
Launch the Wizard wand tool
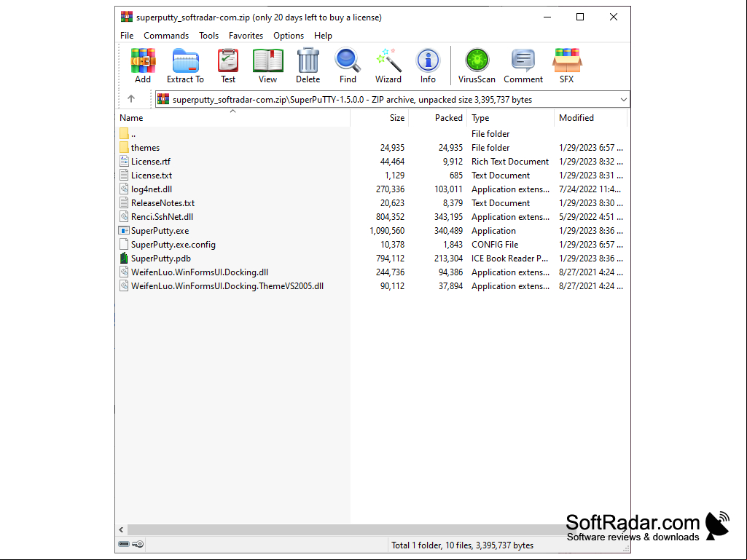(388, 66)
